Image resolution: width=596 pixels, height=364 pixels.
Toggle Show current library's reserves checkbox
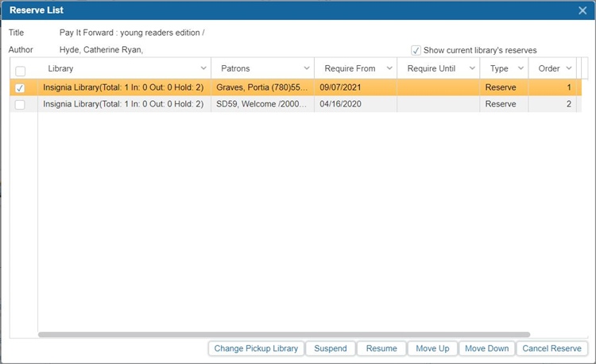(416, 50)
